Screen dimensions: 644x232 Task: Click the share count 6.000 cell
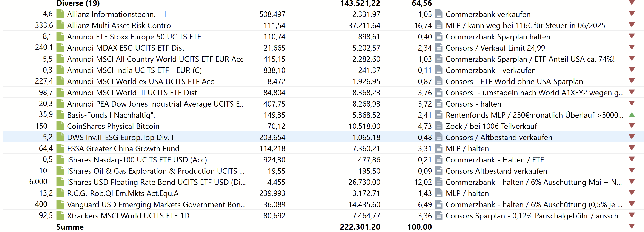[x=38, y=181]
